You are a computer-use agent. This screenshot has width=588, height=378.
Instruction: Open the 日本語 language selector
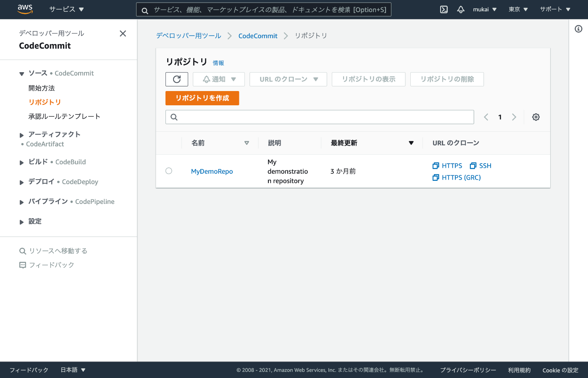tap(73, 370)
